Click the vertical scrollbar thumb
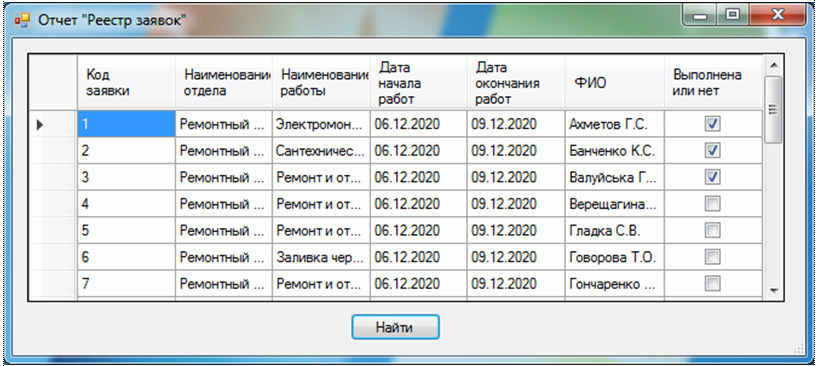Image resolution: width=816 pixels, height=366 pixels. click(x=774, y=109)
